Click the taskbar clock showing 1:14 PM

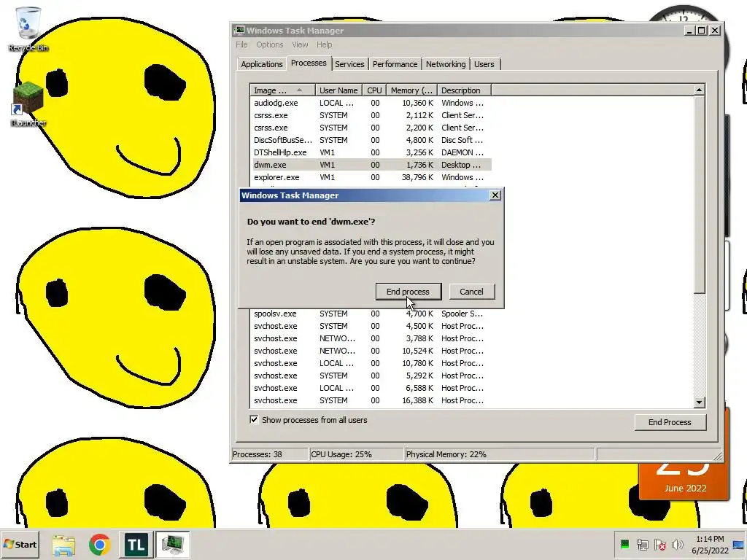710,545
